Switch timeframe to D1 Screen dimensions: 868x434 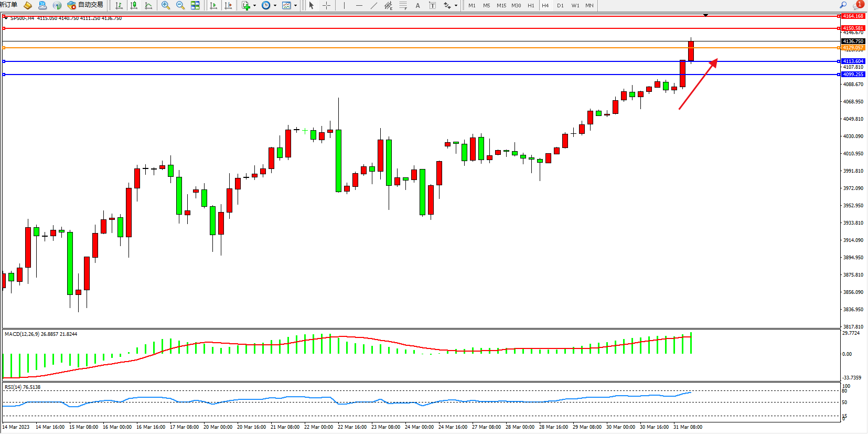tap(560, 5)
